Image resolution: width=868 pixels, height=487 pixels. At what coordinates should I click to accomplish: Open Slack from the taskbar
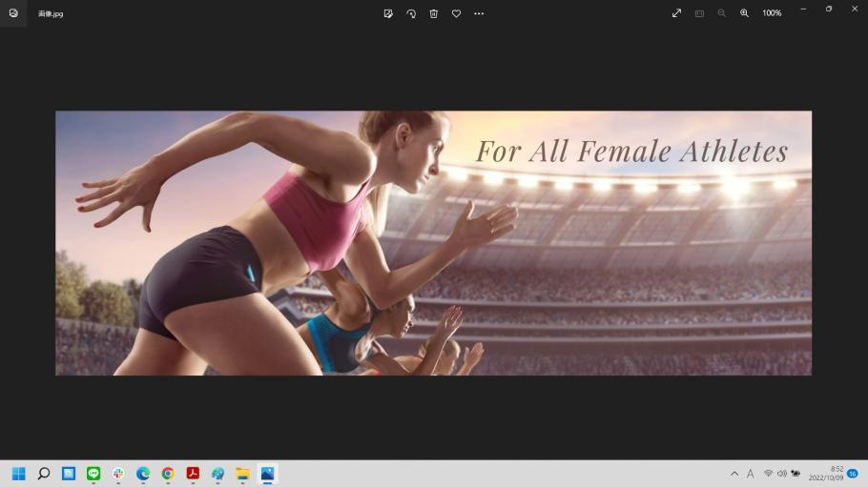[x=118, y=474]
